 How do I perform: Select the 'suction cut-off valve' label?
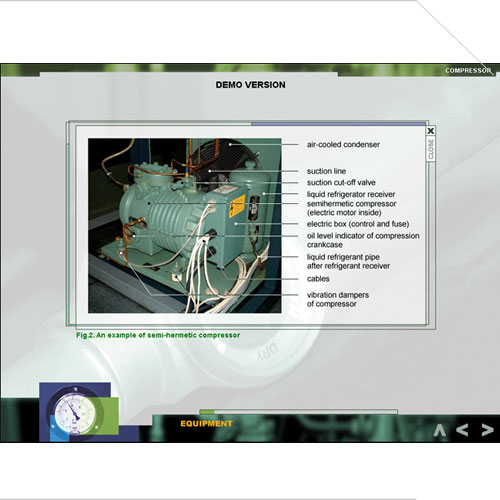click(x=341, y=183)
